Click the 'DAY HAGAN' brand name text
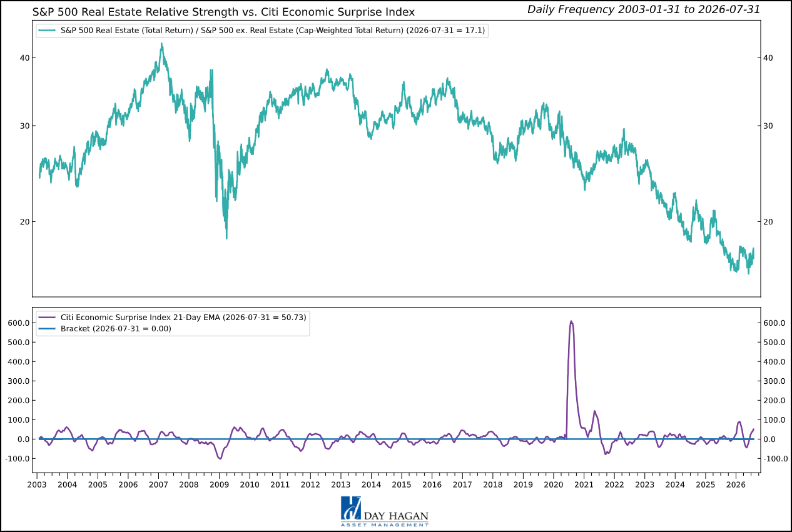 397,514
